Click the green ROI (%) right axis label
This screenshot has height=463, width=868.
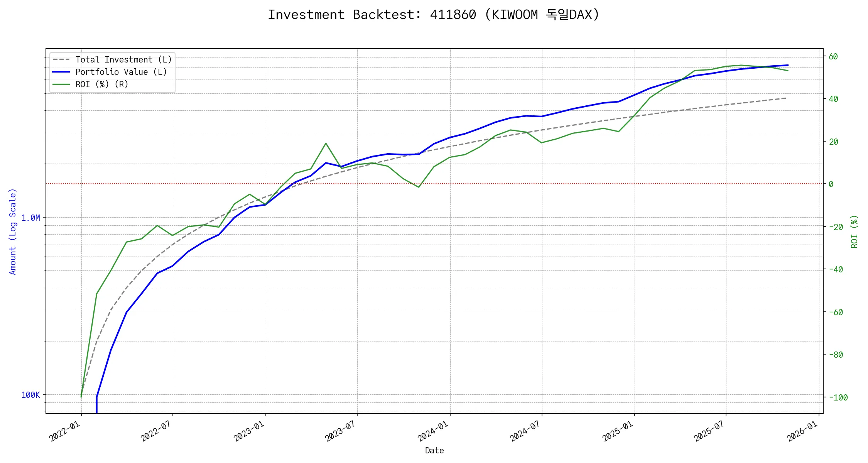pos(854,231)
